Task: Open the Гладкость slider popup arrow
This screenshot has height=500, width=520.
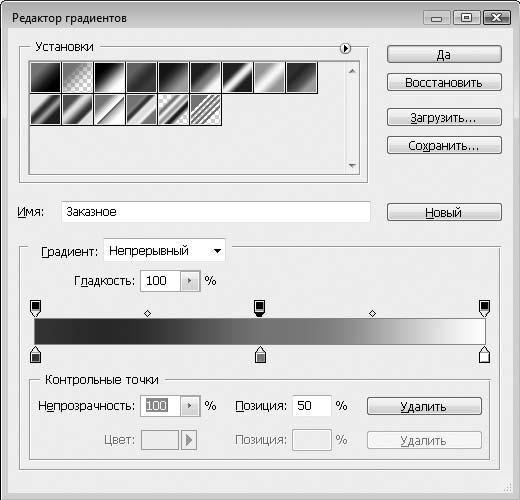Action: [x=190, y=281]
